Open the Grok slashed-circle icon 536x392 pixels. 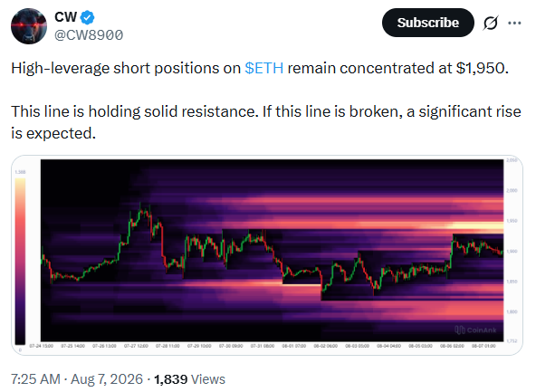pos(491,23)
